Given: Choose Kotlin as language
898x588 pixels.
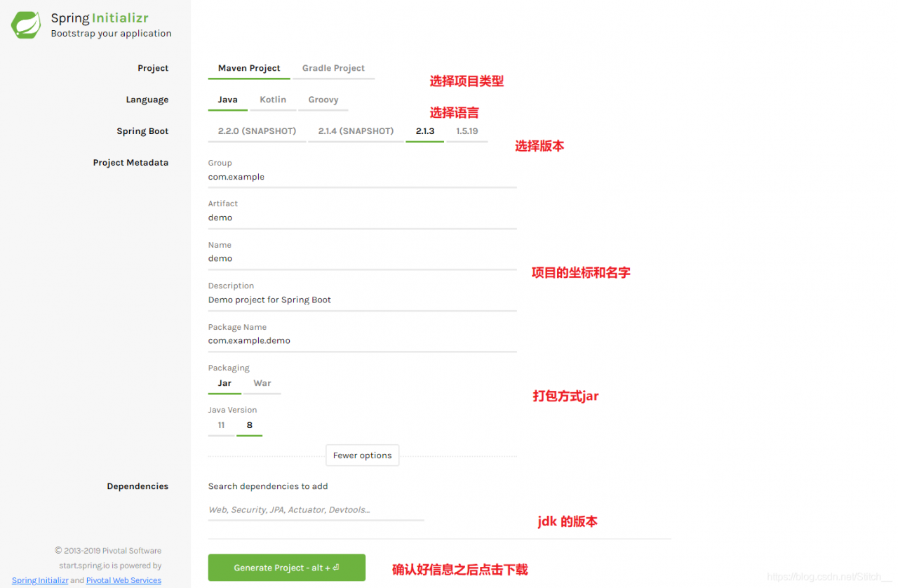Looking at the screenshot, I should click(x=273, y=100).
